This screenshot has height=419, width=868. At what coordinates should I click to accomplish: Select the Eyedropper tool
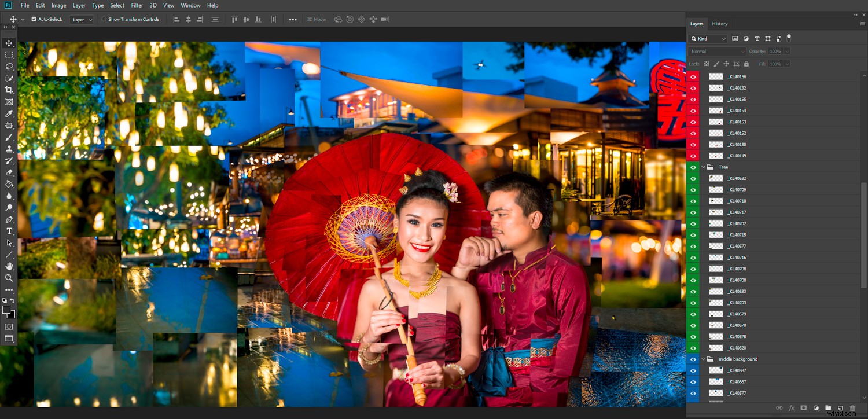coord(9,113)
